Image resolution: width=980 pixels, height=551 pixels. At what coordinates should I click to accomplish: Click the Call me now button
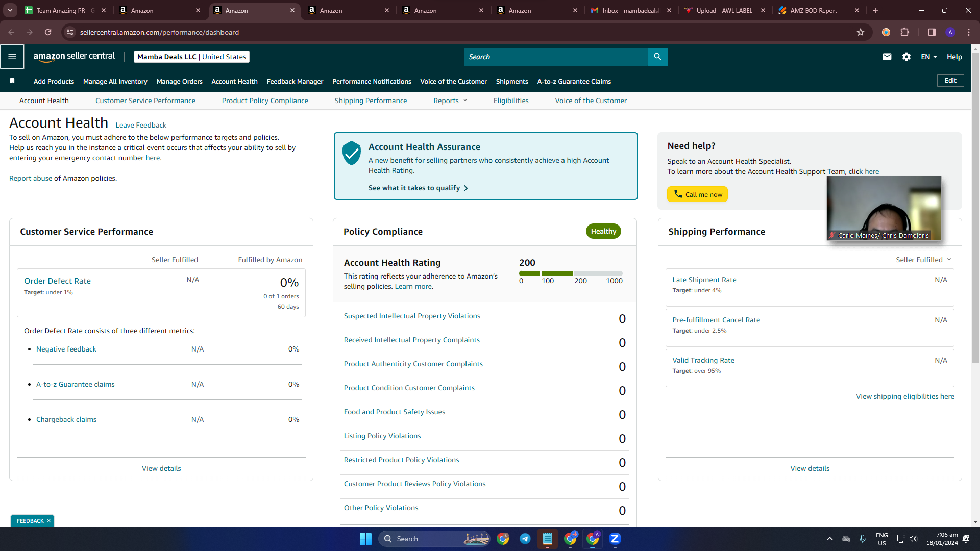pos(697,194)
